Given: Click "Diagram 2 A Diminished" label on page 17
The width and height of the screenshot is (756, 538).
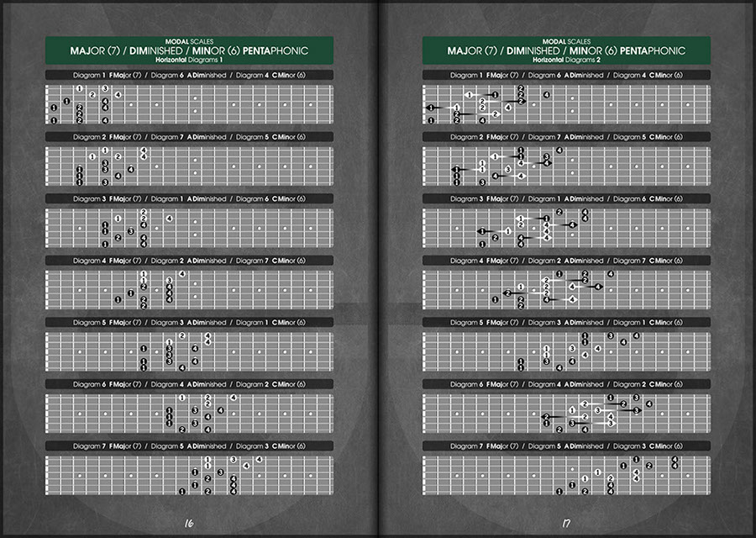Looking at the screenshot, I should [566, 261].
